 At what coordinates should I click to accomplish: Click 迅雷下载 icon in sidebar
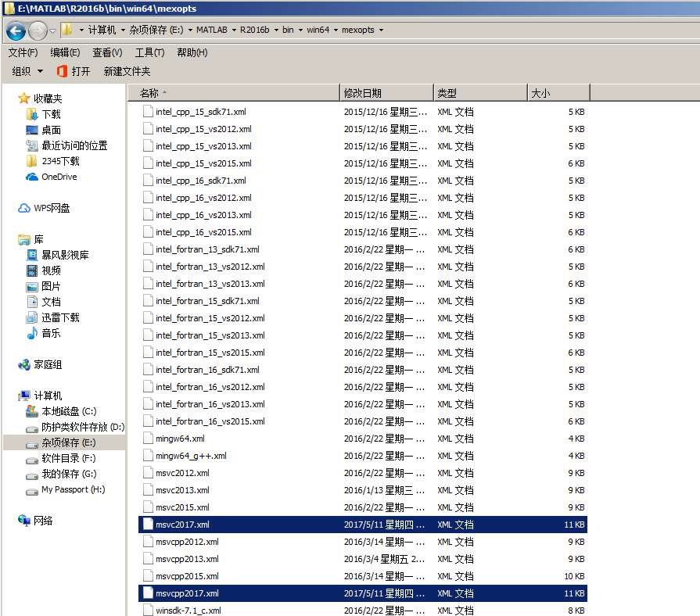[32, 317]
